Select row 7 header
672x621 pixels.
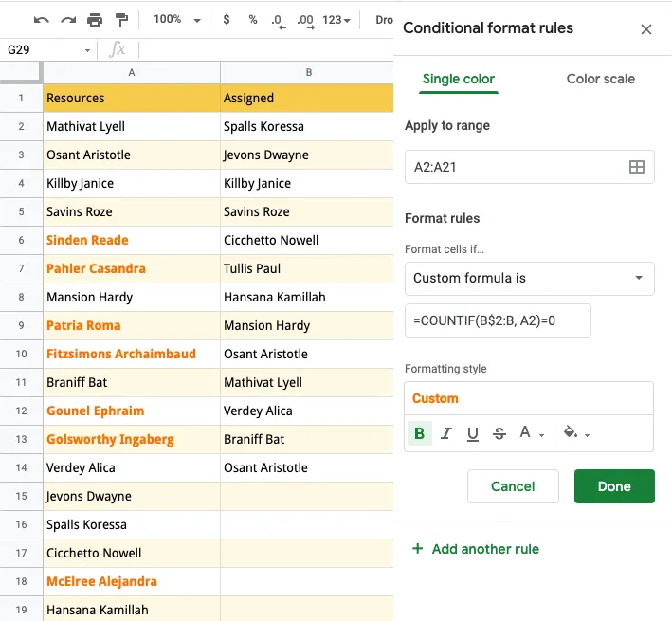click(x=21, y=268)
